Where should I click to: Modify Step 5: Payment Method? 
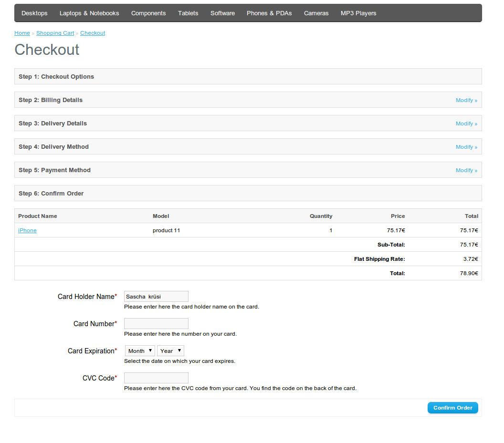pyautogui.click(x=466, y=170)
